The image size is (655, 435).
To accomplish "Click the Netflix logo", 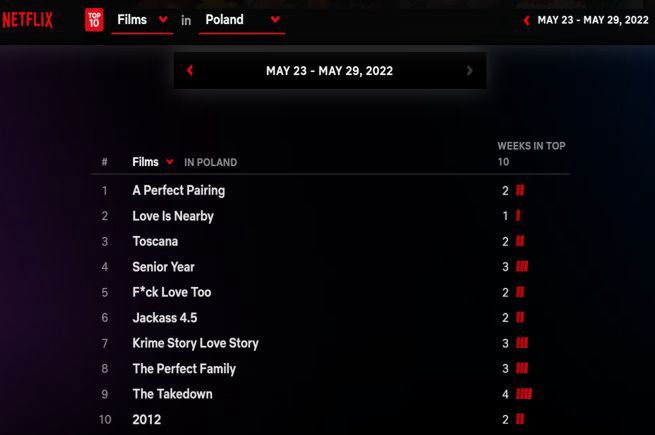I will click(x=28, y=20).
